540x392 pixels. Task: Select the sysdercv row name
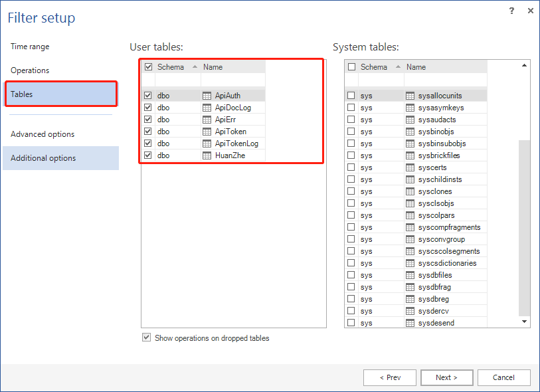(434, 311)
